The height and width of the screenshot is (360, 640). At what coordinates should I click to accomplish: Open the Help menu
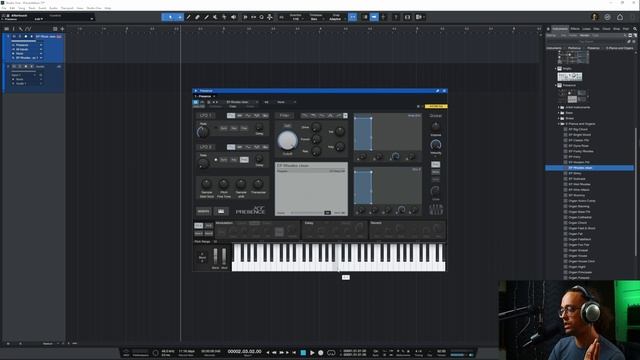[x=108, y=8]
